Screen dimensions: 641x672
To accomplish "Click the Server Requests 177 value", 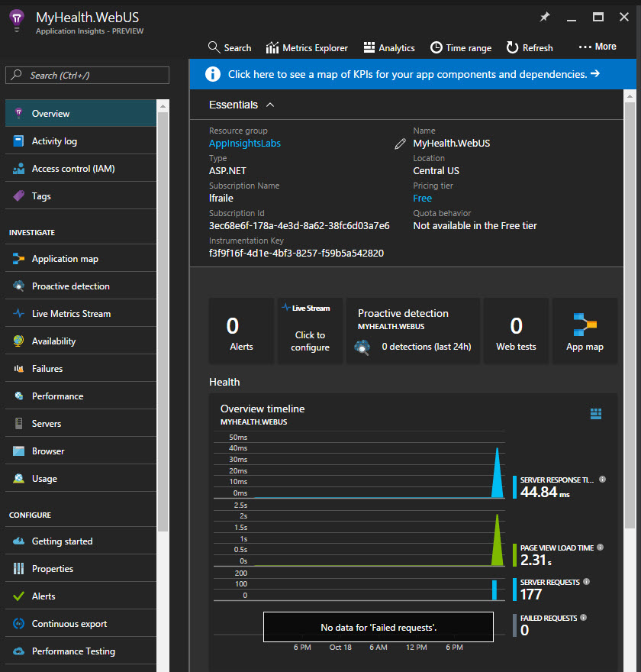I will pos(531,594).
